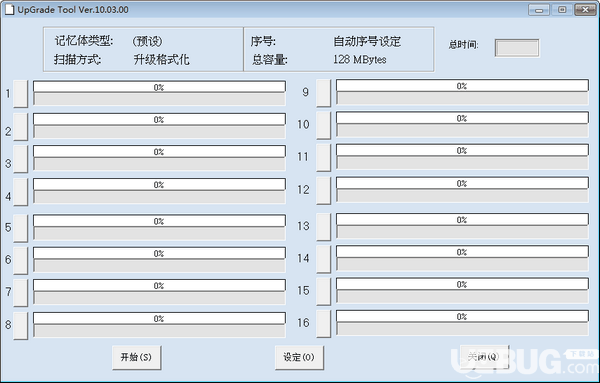Image resolution: width=600 pixels, height=383 pixels.
Task: Click the port 10 status field
Action: pyautogui.click(x=462, y=130)
